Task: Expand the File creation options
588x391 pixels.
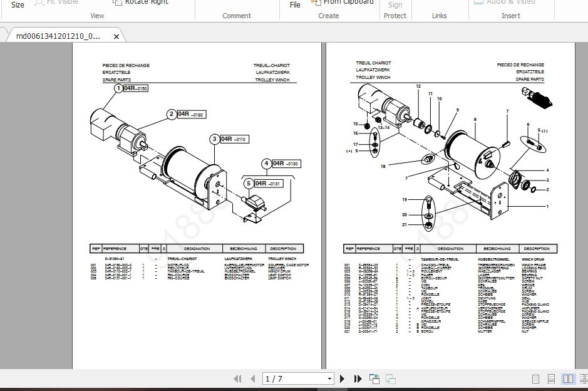Action: pos(295,5)
